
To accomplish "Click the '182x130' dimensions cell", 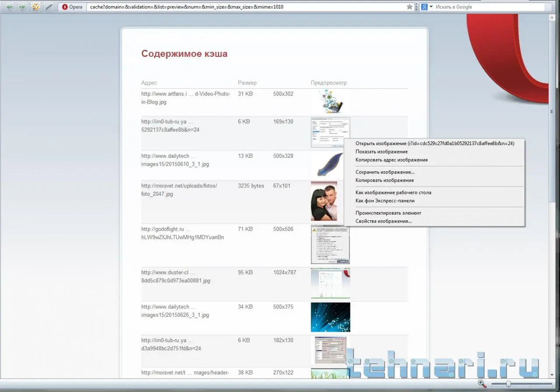I will pyautogui.click(x=283, y=340).
